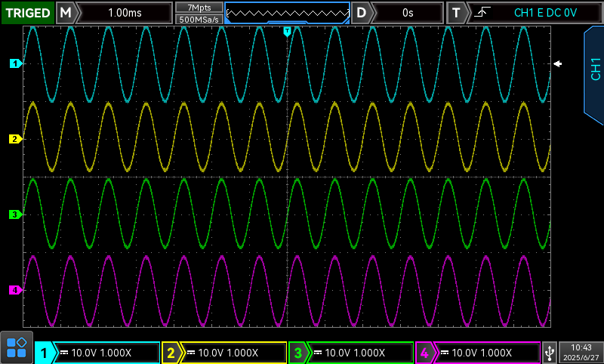Click the magenta channel 4 ground marker
Image resolution: width=604 pixels, height=364 pixels.
tap(14, 290)
